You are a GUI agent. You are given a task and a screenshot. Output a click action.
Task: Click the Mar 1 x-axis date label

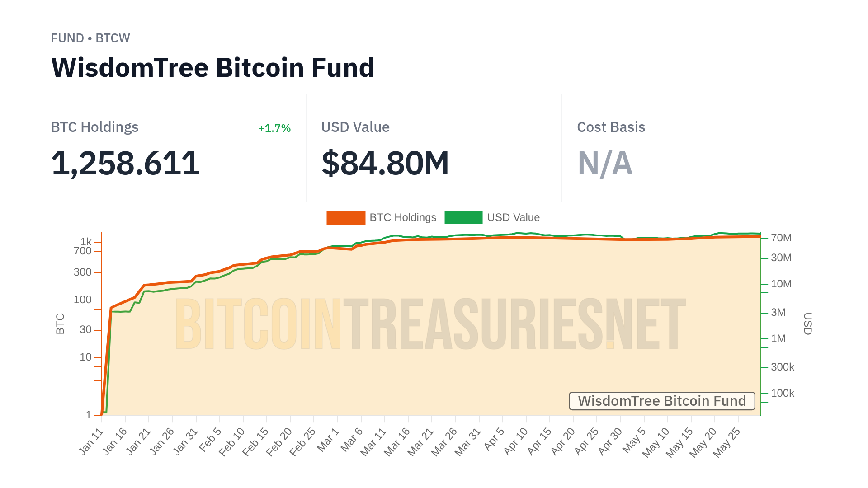pyautogui.click(x=329, y=439)
